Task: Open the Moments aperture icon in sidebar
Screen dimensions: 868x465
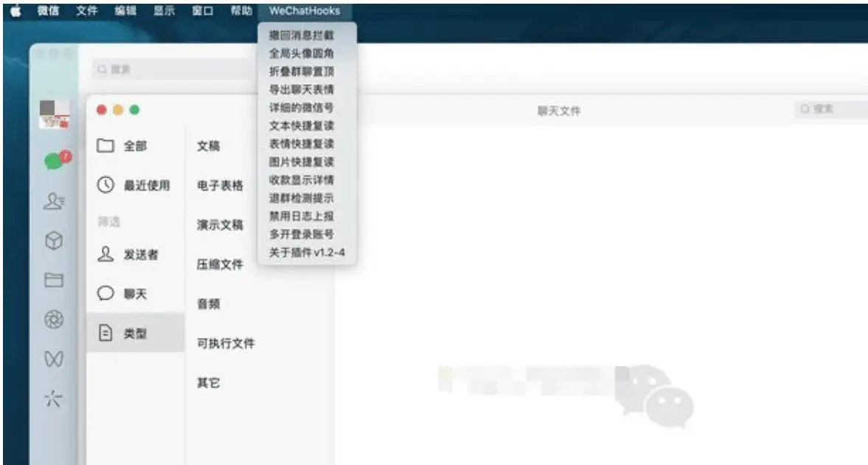Action: click(x=54, y=320)
